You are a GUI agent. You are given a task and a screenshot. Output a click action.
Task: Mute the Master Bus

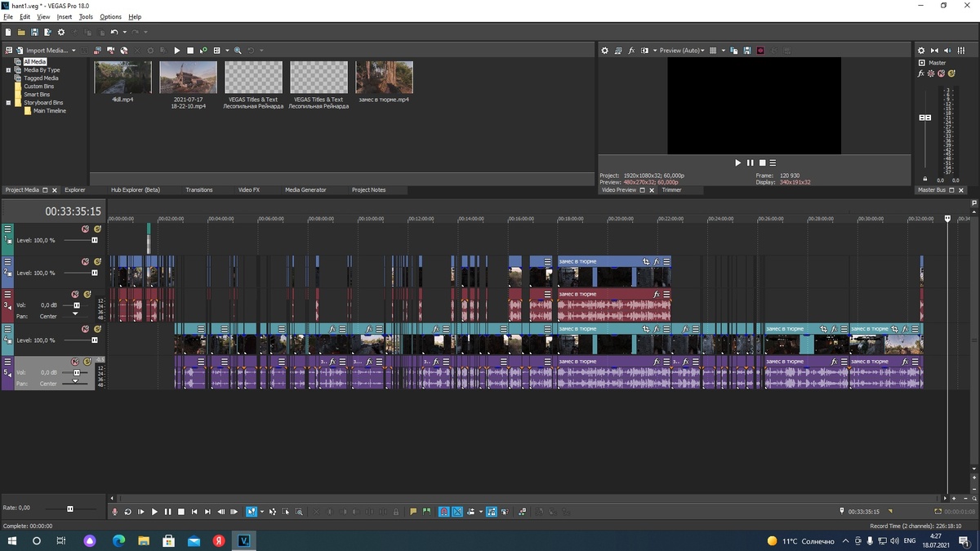[x=941, y=73]
